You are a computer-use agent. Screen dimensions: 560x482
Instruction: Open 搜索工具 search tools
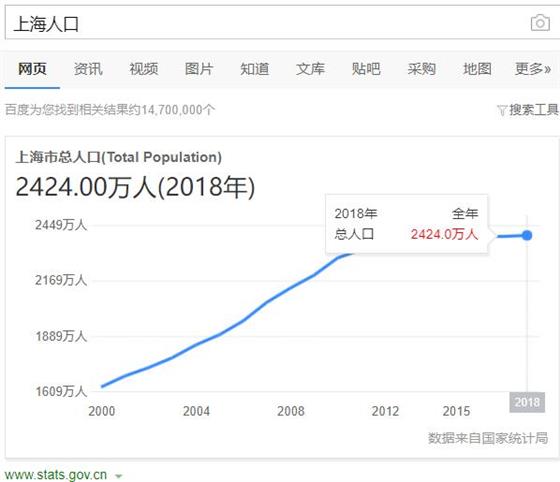tap(534, 110)
